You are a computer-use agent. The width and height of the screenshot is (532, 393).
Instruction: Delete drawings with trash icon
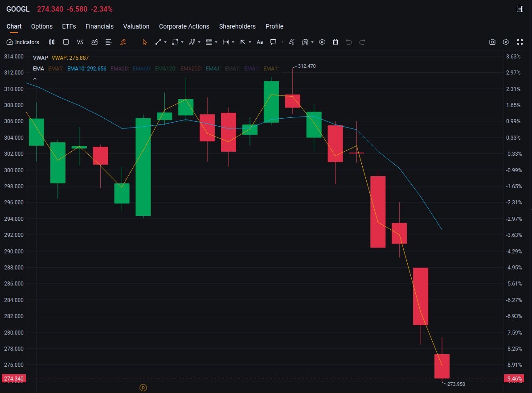336,42
